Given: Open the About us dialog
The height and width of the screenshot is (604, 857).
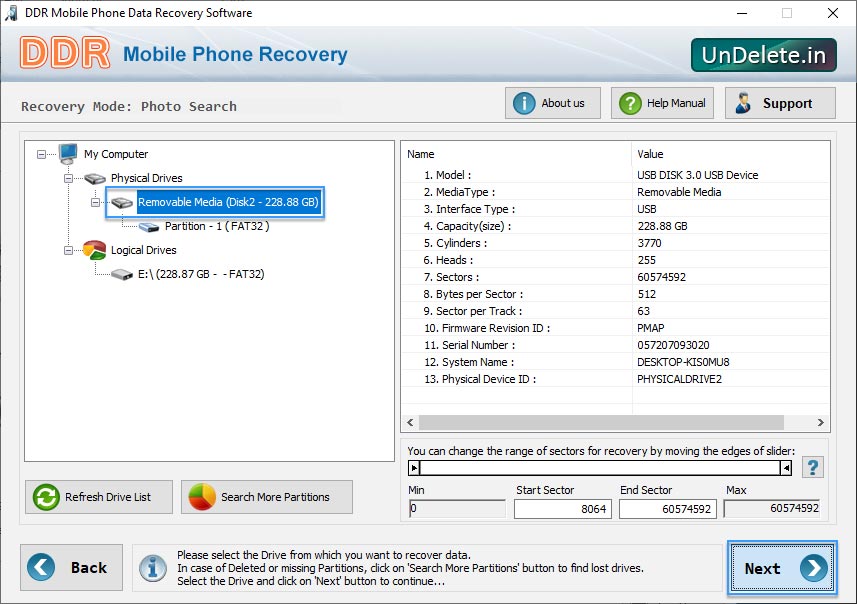Looking at the screenshot, I should point(553,103).
